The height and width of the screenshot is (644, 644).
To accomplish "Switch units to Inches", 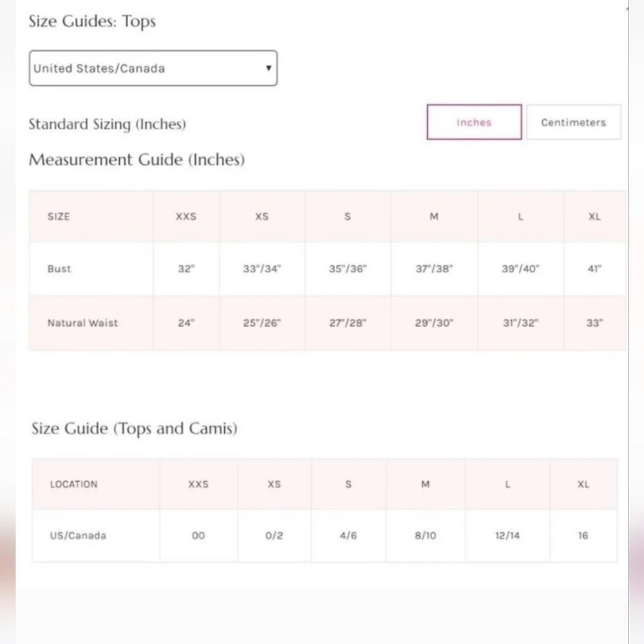I will (x=475, y=122).
